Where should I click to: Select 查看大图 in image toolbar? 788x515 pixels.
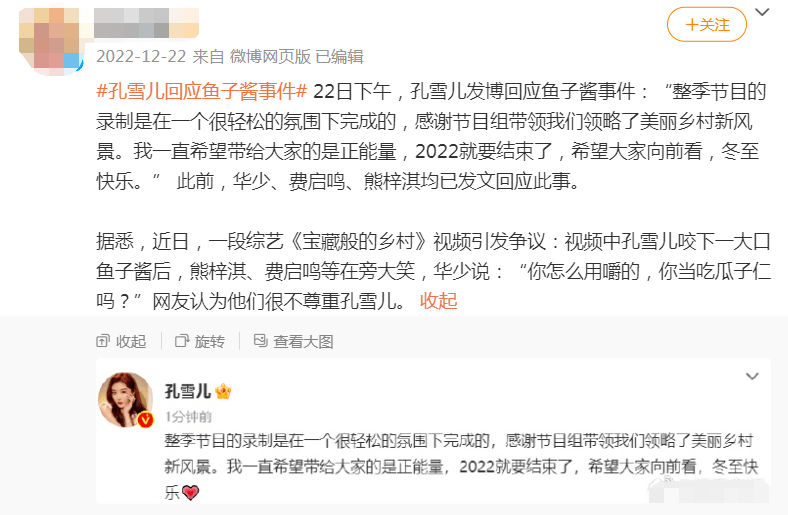[x=303, y=342]
